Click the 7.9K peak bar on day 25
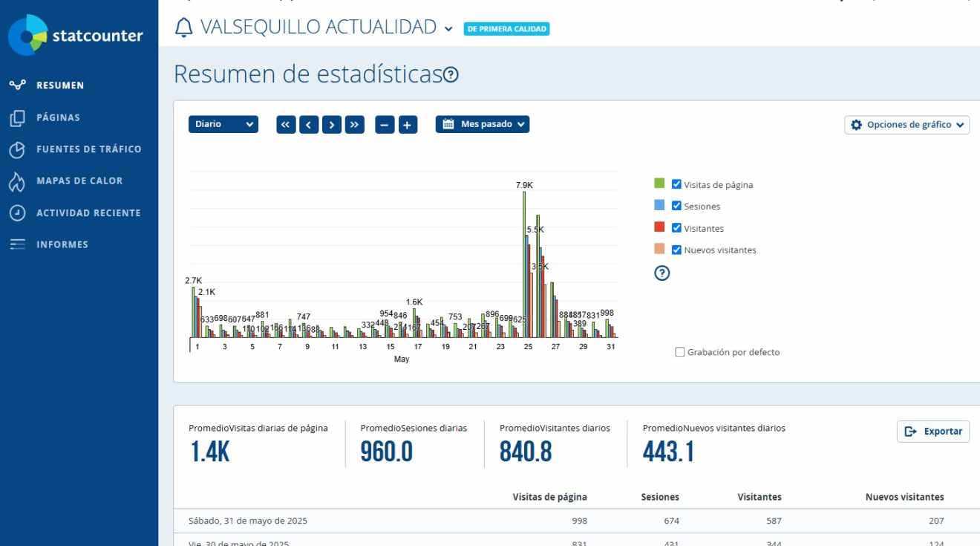Image resolution: width=980 pixels, height=546 pixels. [x=524, y=264]
